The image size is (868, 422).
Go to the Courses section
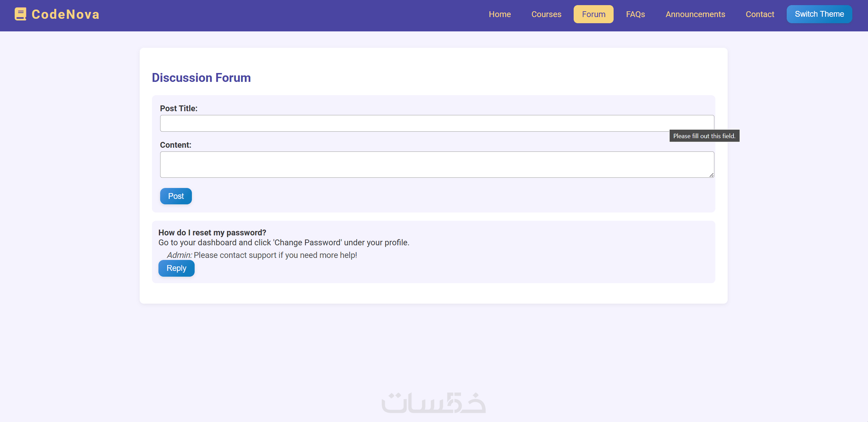tap(546, 14)
